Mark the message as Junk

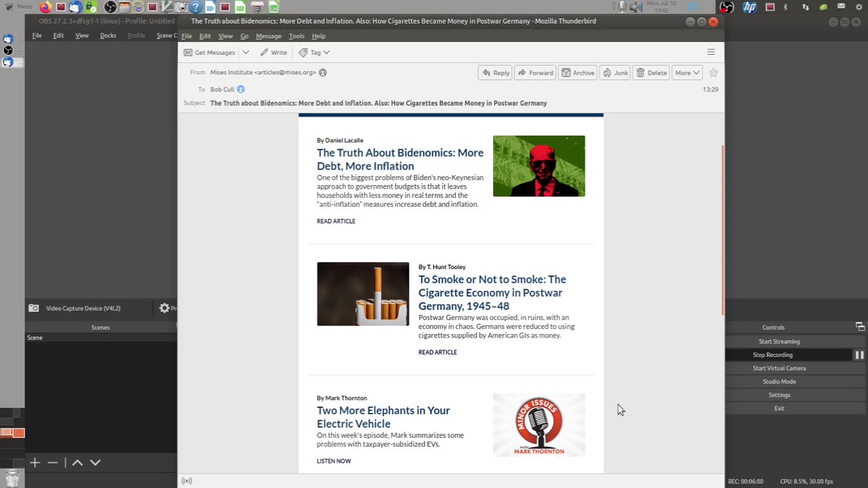coord(615,73)
